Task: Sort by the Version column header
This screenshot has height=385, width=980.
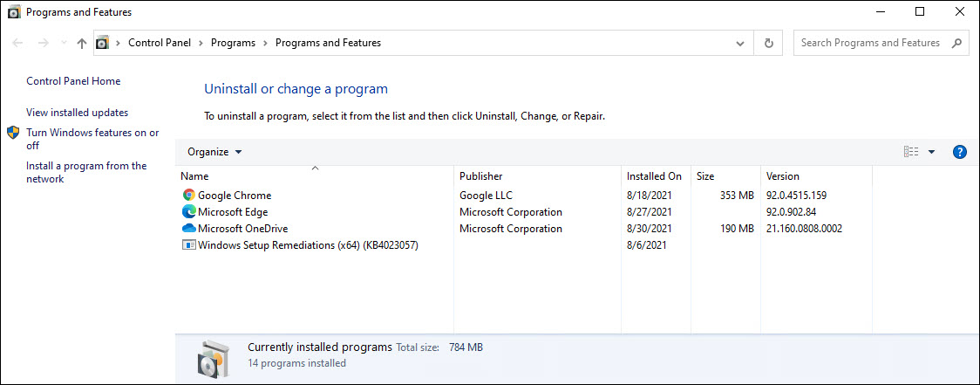Action: click(816, 175)
